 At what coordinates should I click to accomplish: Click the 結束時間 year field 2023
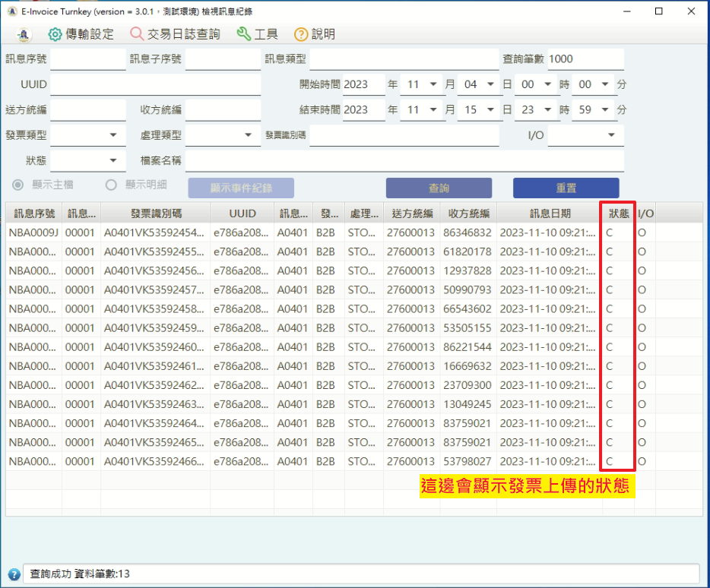[363, 110]
